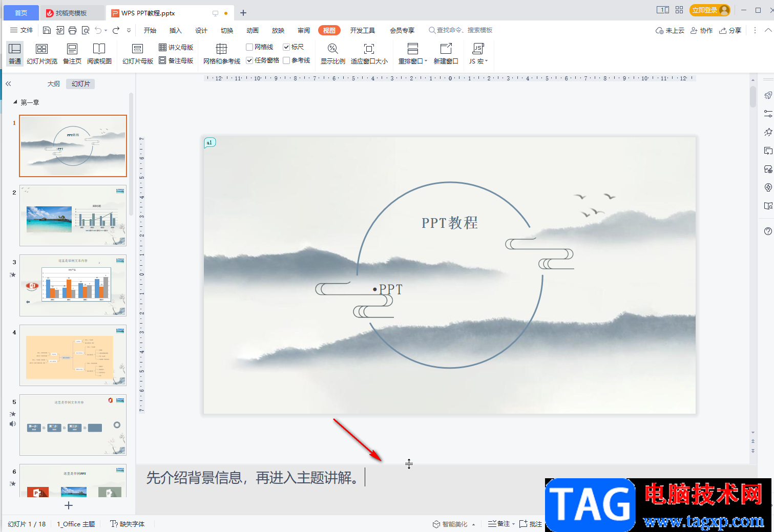Open the Transitions (切换) ribbon tab
774x532 pixels.
tap(227, 30)
